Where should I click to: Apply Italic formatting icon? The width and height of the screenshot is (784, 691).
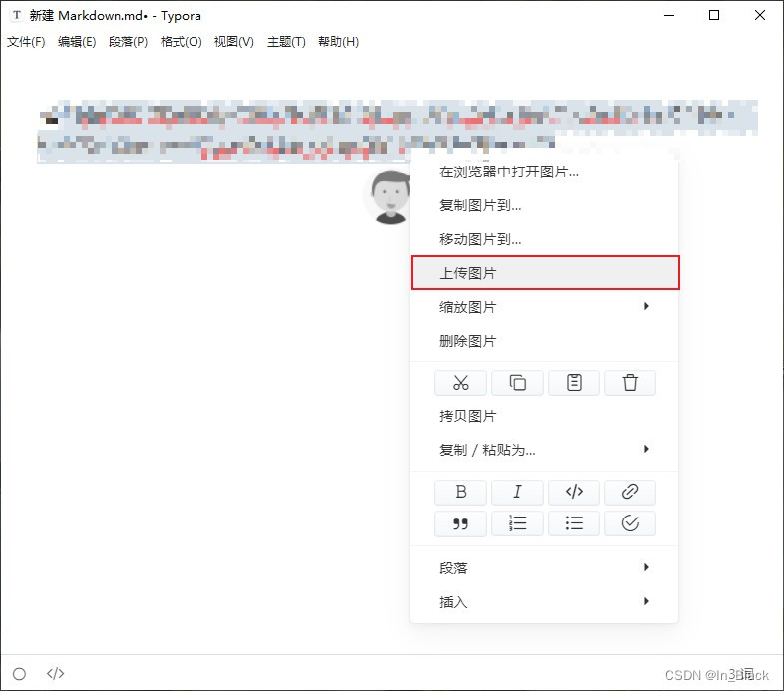517,492
